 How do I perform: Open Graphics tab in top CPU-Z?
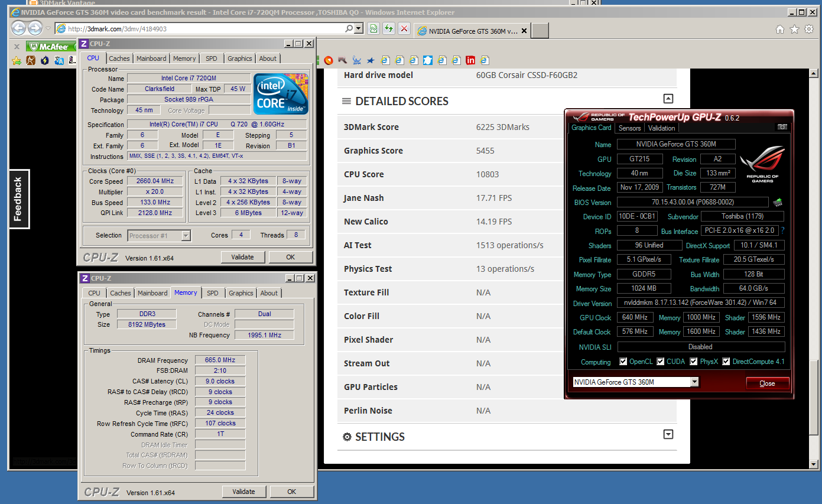tap(240, 58)
